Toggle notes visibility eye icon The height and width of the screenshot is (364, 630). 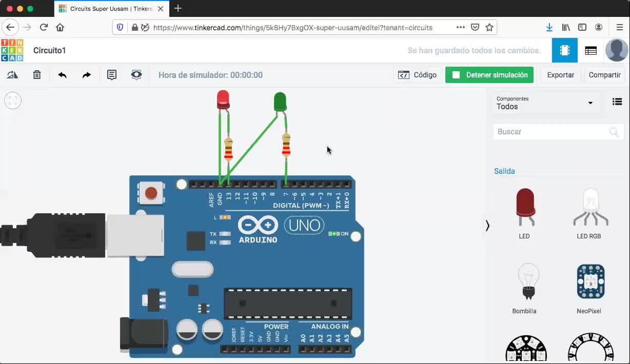136,75
